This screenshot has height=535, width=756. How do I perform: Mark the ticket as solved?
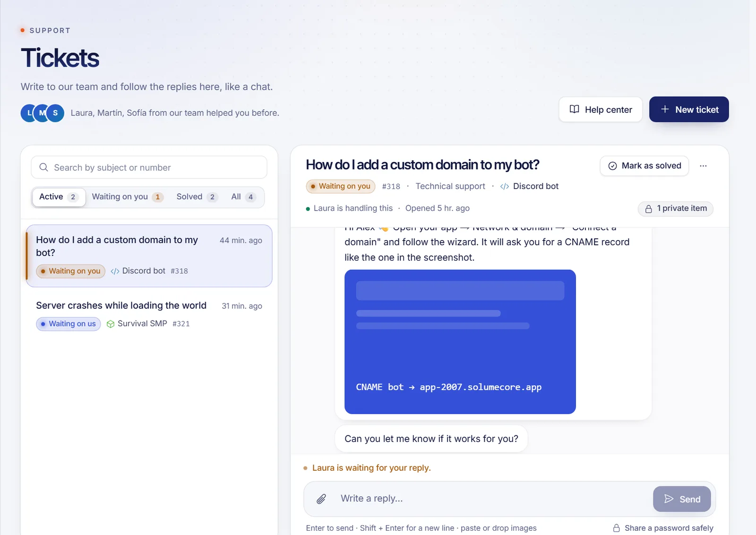(x=644, y=166)
